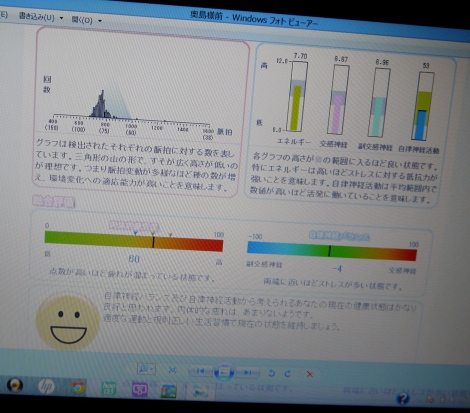Screen dimensions: 470x413
Task: Go to the next photo
Action: click(x=247, y=373)
